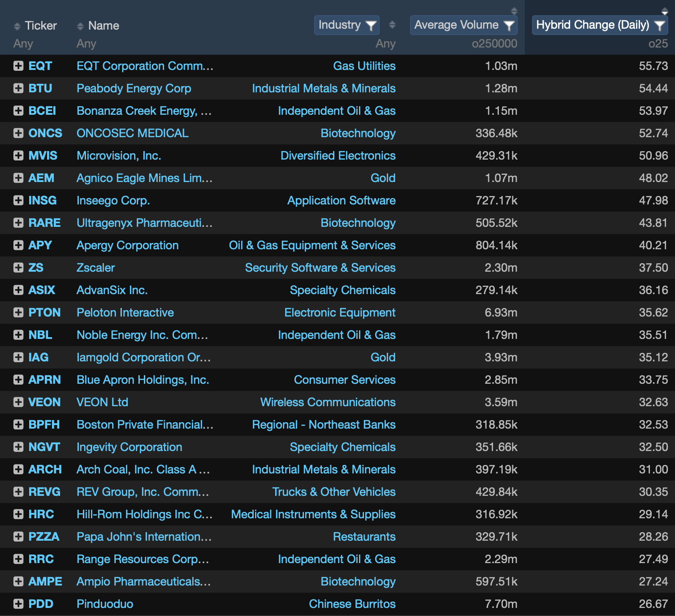Screen dimensions: 675x616
Task: Open the EQT ticker link
Action: click(40, 66)
